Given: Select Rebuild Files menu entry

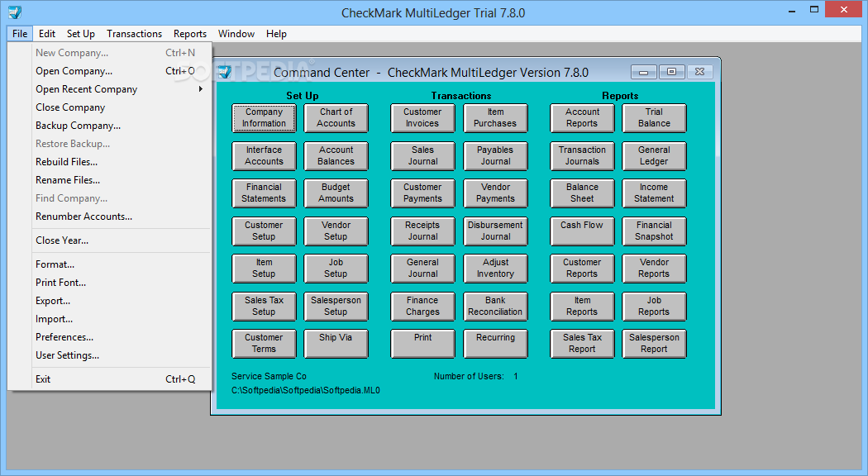Looking at the screenshot, I should pyautogui.click(x=110, y=162).
